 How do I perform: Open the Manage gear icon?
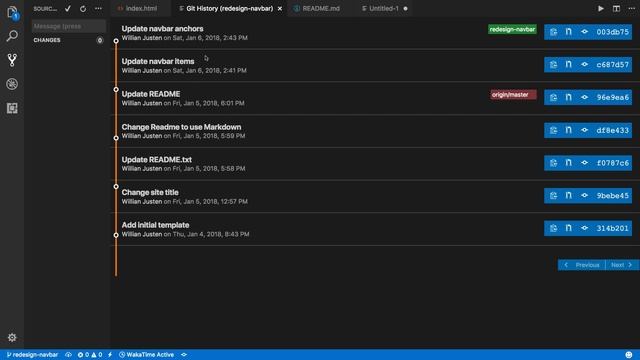[x=12, y=338]
